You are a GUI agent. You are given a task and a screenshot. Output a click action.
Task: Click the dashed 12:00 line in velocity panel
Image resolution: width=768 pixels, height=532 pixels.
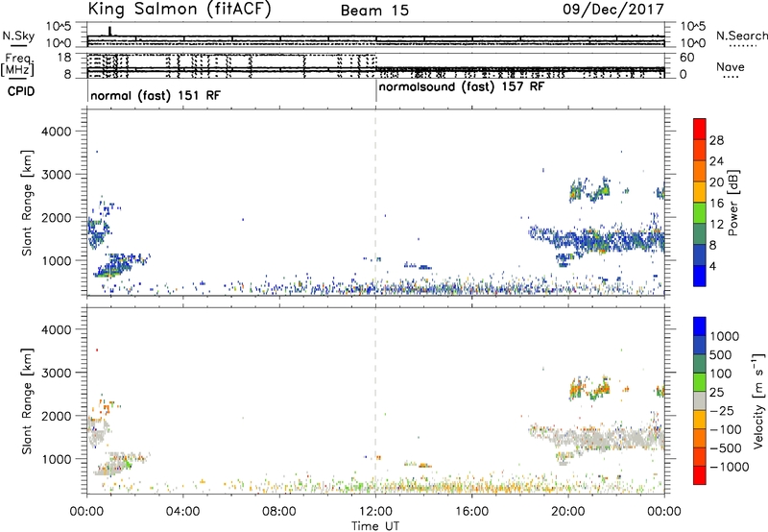(x=375, y=400)
